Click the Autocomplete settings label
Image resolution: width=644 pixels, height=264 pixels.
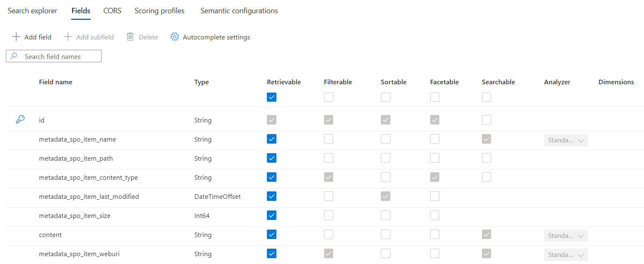pyautogui.click(x=216, y=37)
